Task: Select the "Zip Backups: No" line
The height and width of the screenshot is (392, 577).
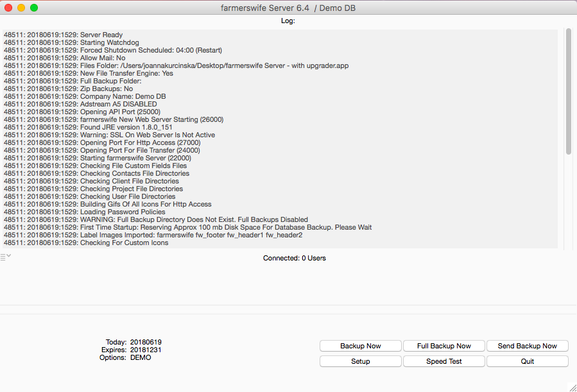Action: coord(69,89)
